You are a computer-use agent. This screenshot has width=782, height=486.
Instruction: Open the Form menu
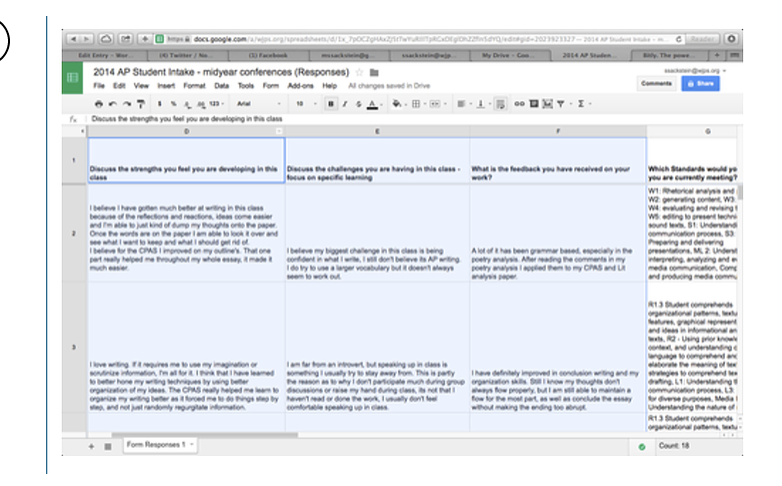point(271,86)
